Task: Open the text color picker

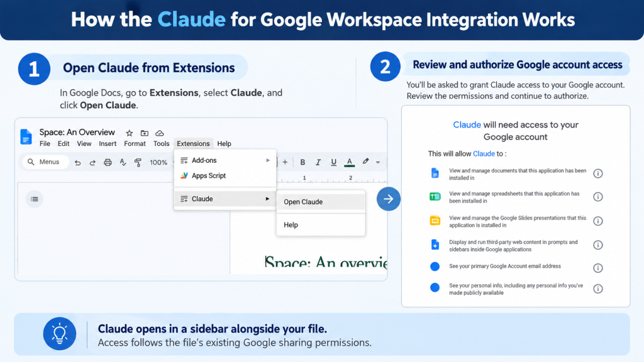Action: 350,162
